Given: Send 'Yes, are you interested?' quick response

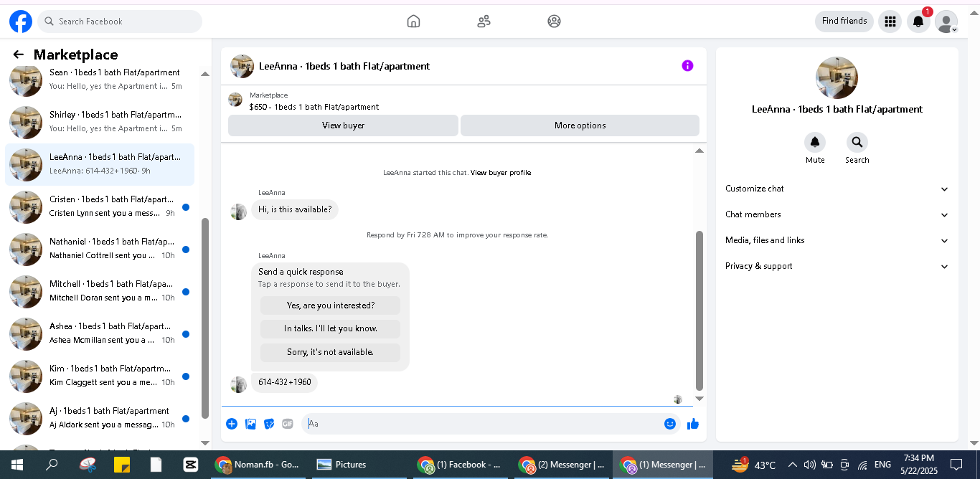Looking at the screenshot, I should [331, 305].
